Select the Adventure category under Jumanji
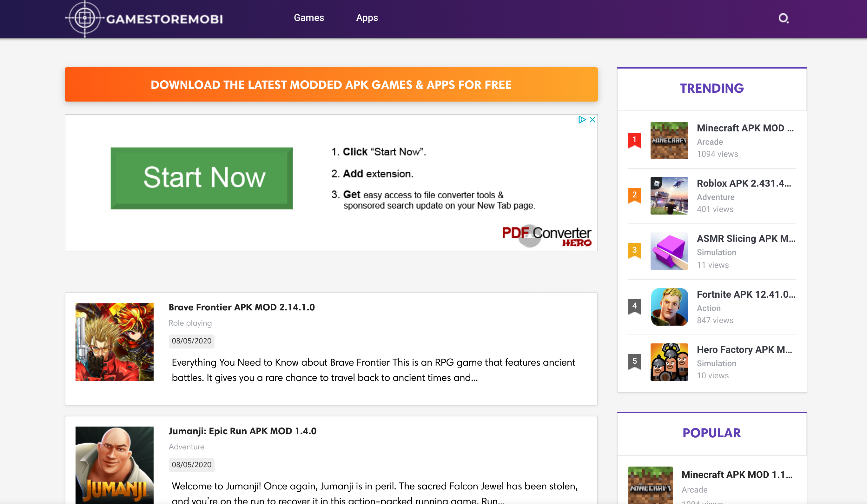867x504 pixels. pos(186,447)
